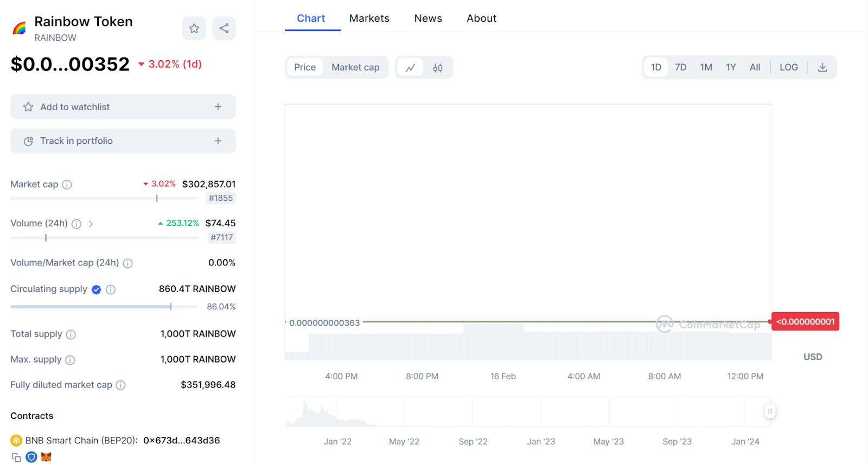
Task: Open Volume/Market cap (24h) info icon
Action: click(x=127, y=263)
